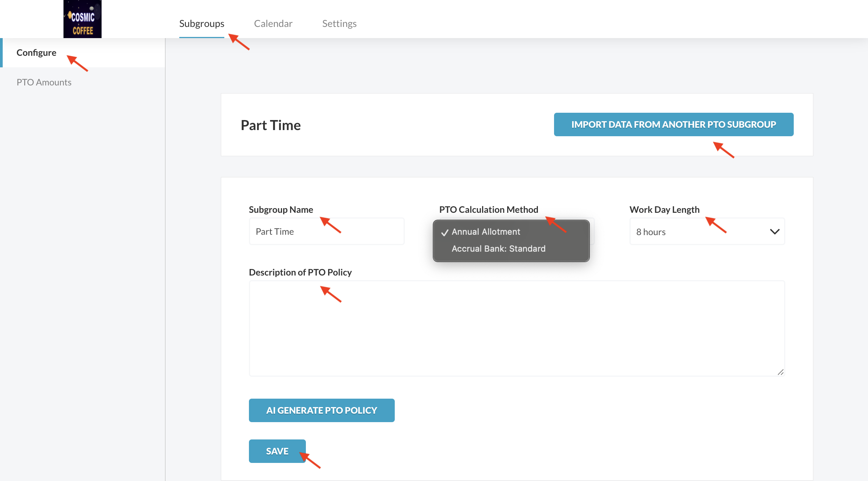Click the Subgroup Name label
The width and height of the screenshot is (868, 481).
(281, 210)
